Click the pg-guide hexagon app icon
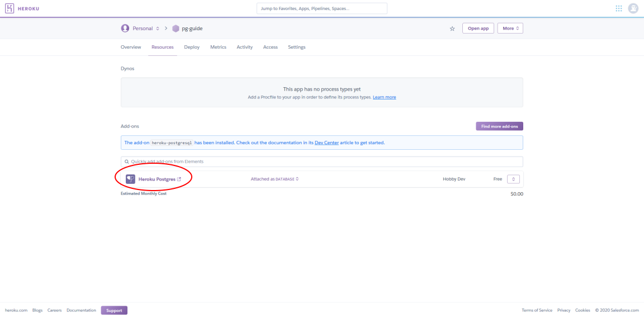The width and height of the screenshot is (644, 318). point(176,29)
